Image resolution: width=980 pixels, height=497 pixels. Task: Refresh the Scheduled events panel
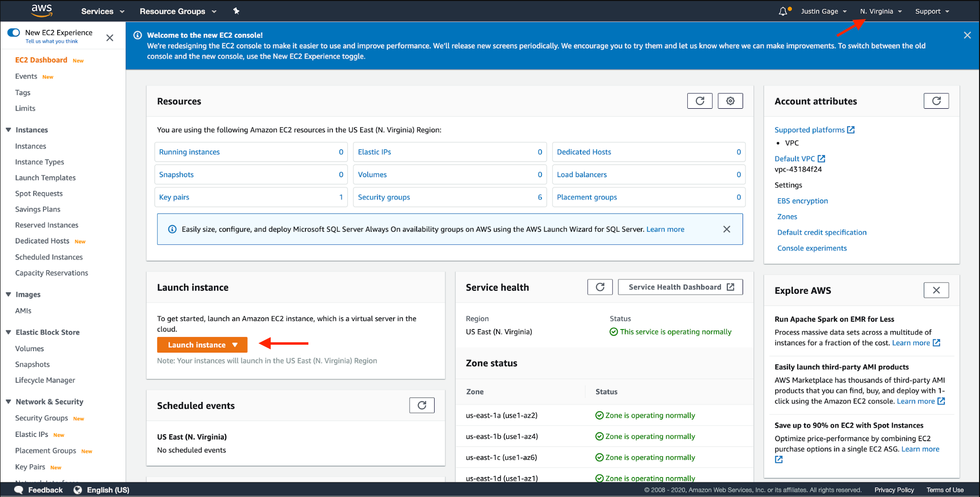(x=421, y=405)
